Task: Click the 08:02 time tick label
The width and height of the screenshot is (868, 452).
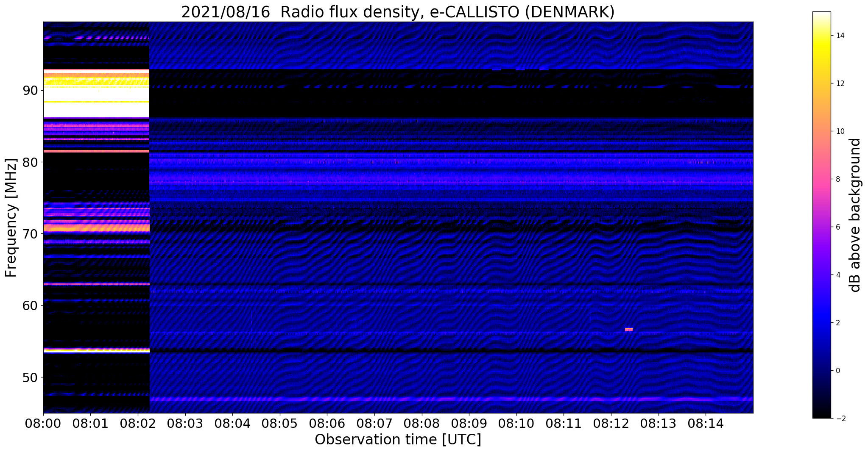Action: coord(138,423)
